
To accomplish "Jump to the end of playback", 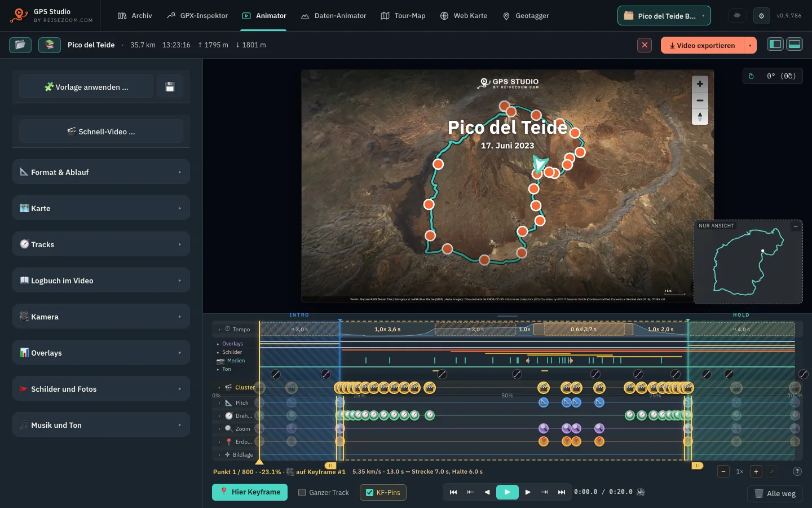I will pos(562,492).
